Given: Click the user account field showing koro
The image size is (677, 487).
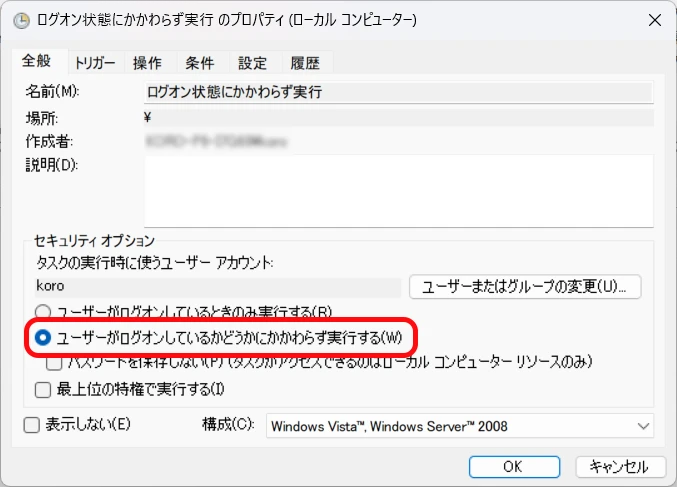Looking at the screenshot, I should pos(215,286).
